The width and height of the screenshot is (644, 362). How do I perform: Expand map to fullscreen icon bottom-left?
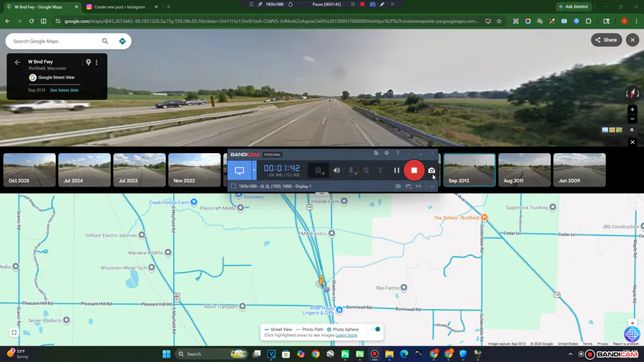14,333
